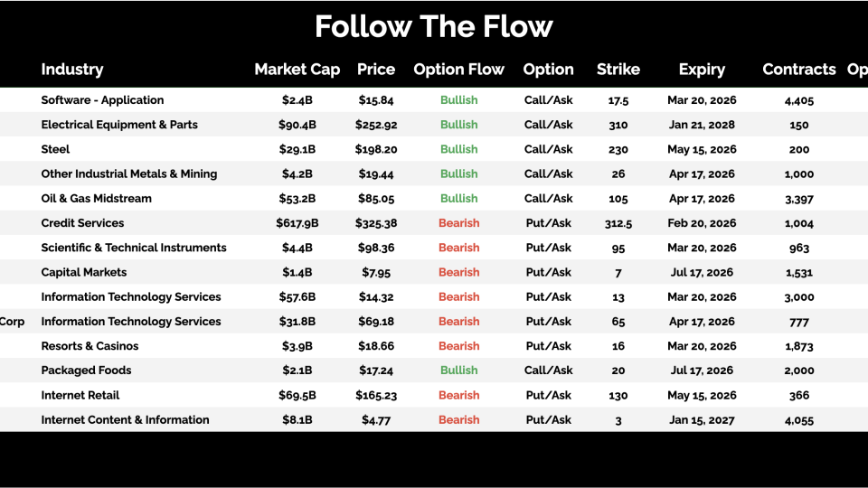Click the Steel industry cell
868x488 pixels.
pos(55,149)
